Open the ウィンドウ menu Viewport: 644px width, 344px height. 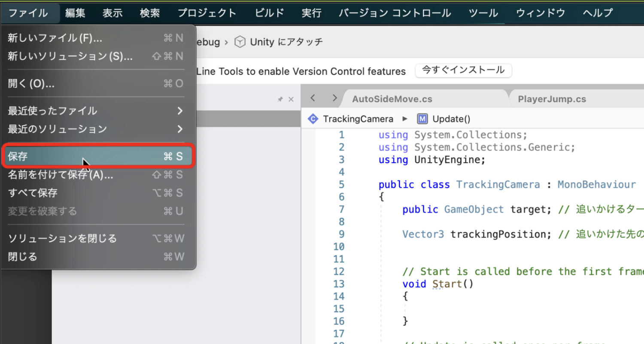pyautogui.click(x=541, y=13)
